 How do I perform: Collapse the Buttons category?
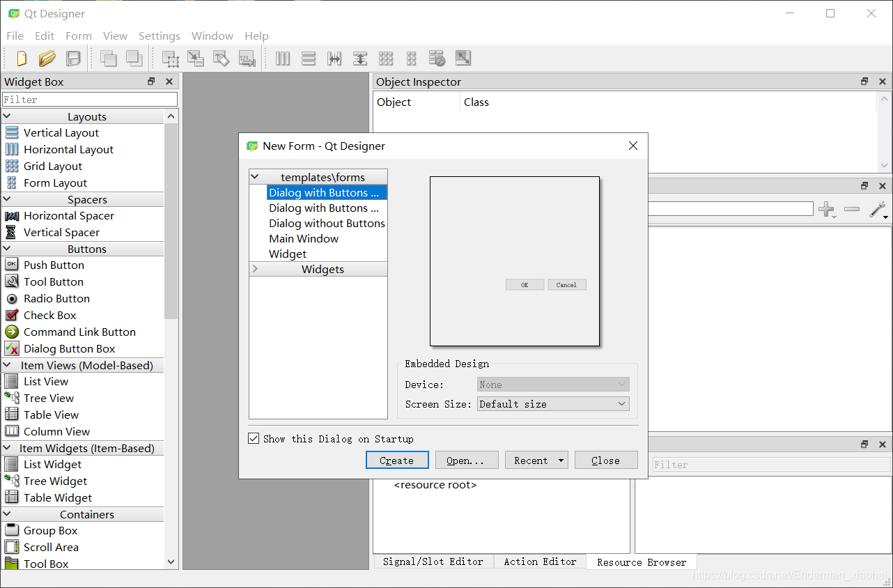tap(8, 249)
